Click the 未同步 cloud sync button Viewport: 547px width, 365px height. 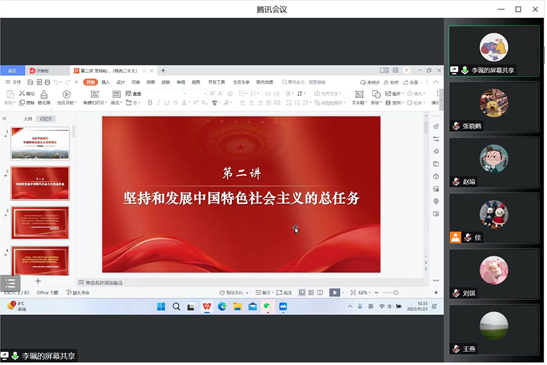click(370, 82)
